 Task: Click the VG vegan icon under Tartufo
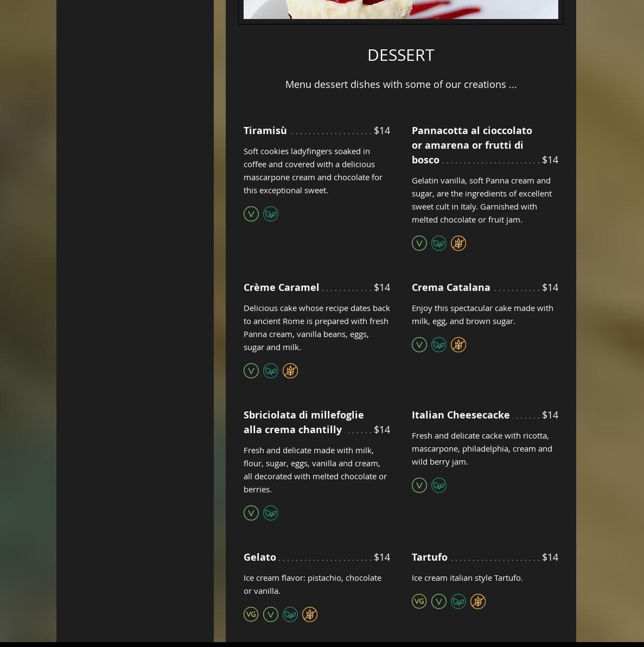coord(419,601)
